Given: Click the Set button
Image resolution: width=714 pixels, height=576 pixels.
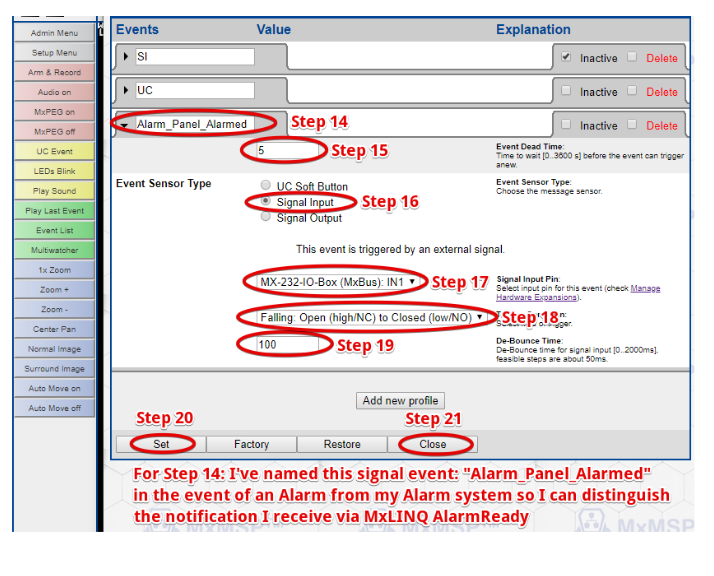Looking at the screenshot, I should 161,444.
